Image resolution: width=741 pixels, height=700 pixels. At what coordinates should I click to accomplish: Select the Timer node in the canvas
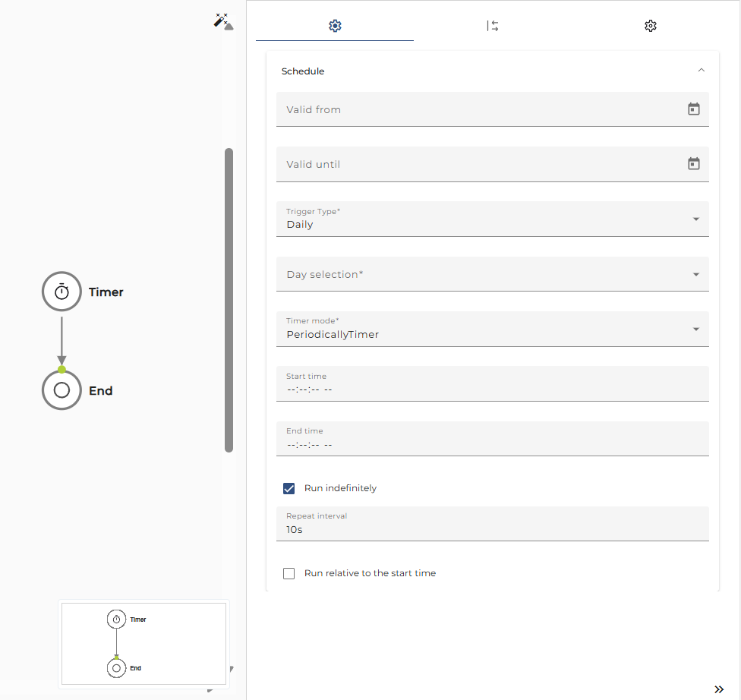(61, 292)
